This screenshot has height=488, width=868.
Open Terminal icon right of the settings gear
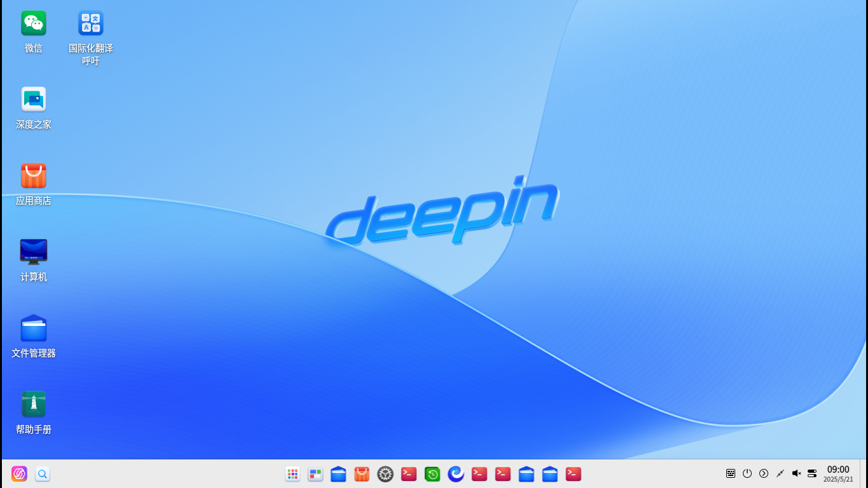[409, 474]
